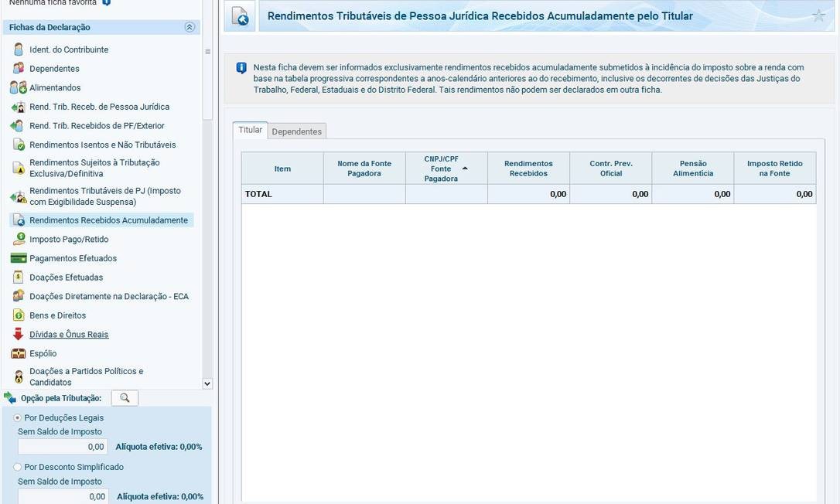Click the magnifier button beside Opção pela Tributação

[125, 398]
